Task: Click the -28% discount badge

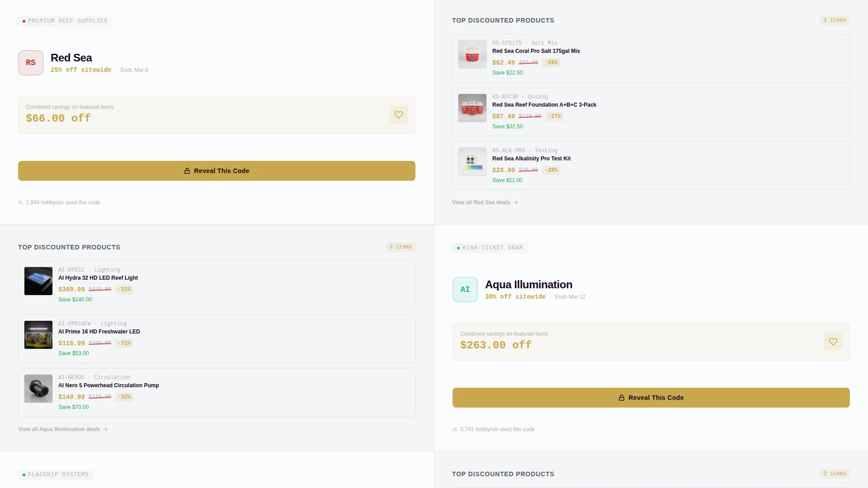Action: pos(551,170)
